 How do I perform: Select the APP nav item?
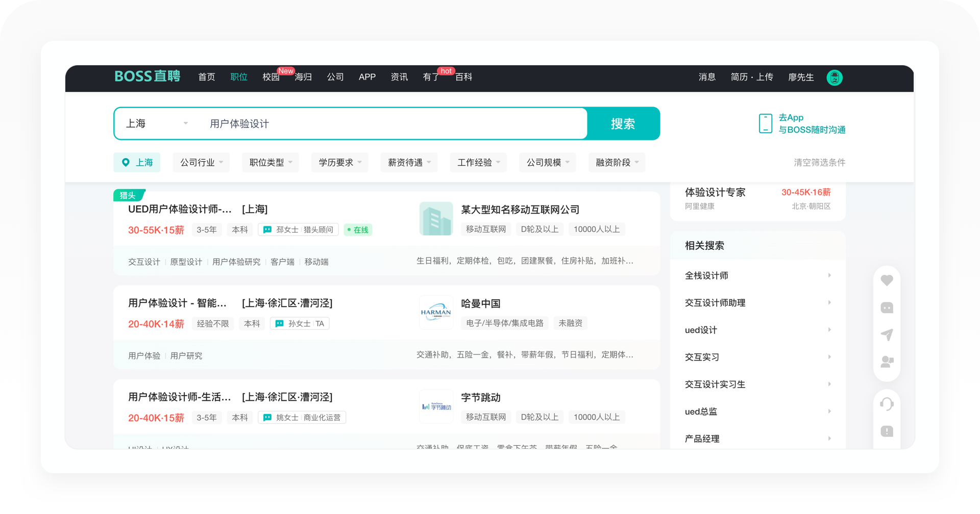point(367,77)
